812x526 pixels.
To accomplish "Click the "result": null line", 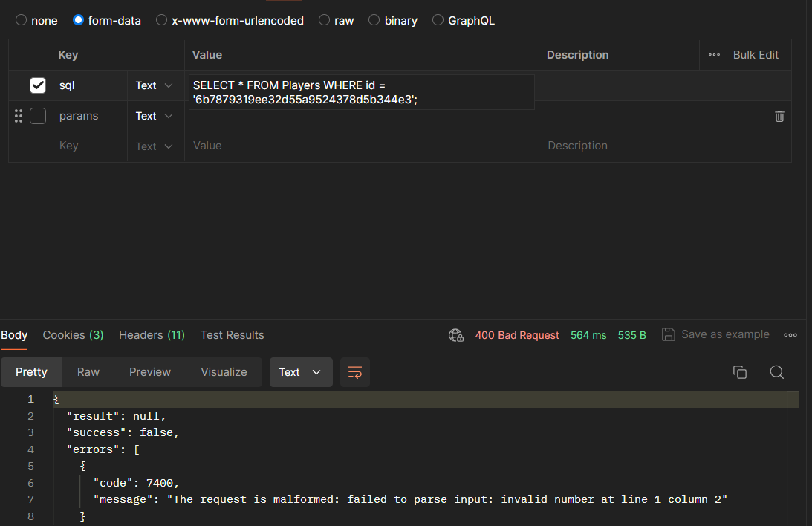I will [116, 416].
